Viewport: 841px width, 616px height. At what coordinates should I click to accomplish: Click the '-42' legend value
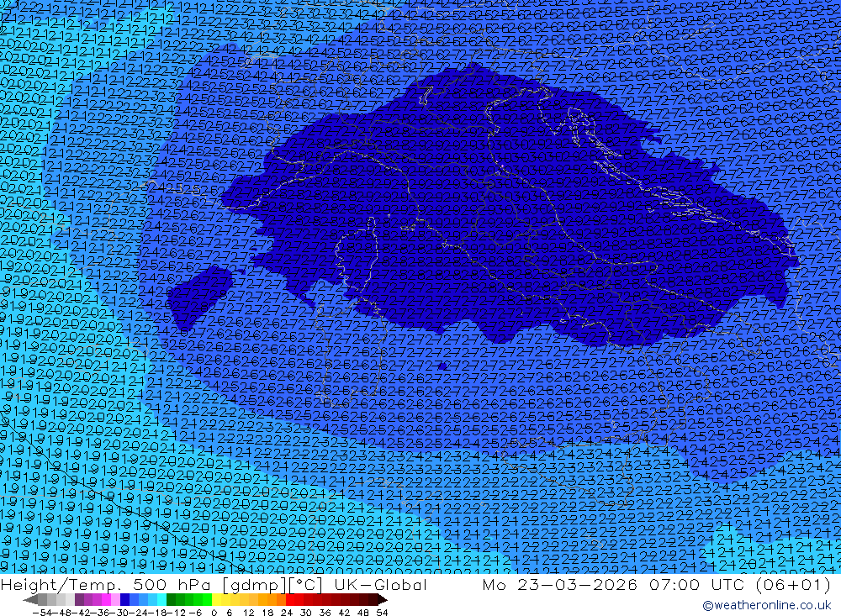click(82, 613)
